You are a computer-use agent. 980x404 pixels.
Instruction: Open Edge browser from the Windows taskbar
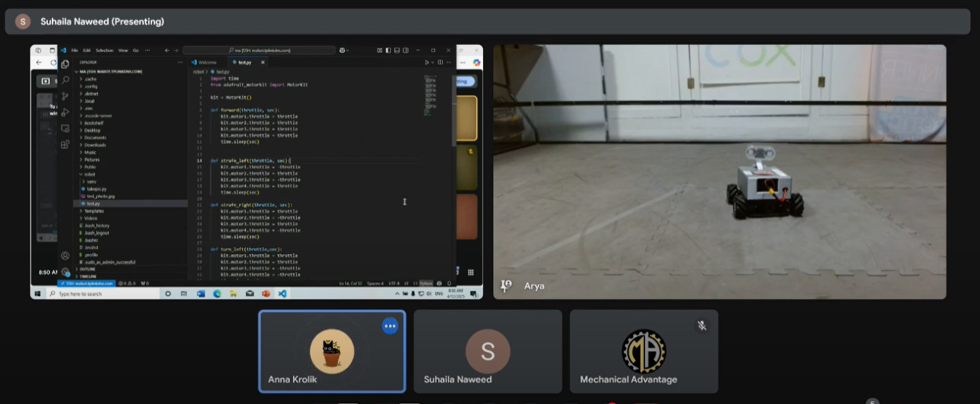pos(217,294)
